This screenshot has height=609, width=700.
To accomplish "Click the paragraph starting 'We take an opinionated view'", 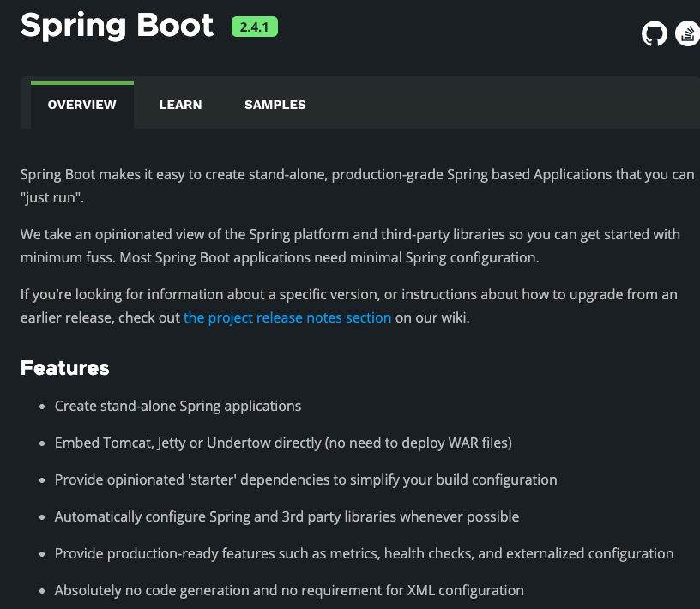I will click(351, 246).
